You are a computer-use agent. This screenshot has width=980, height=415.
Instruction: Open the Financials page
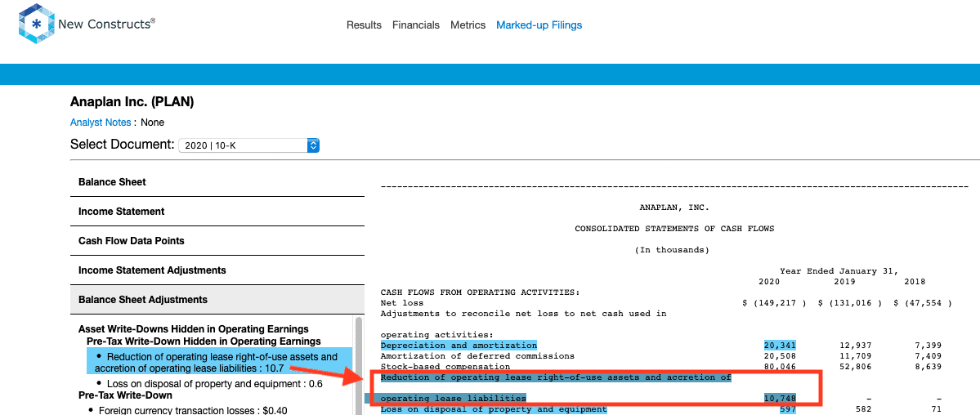coord(416,25)
